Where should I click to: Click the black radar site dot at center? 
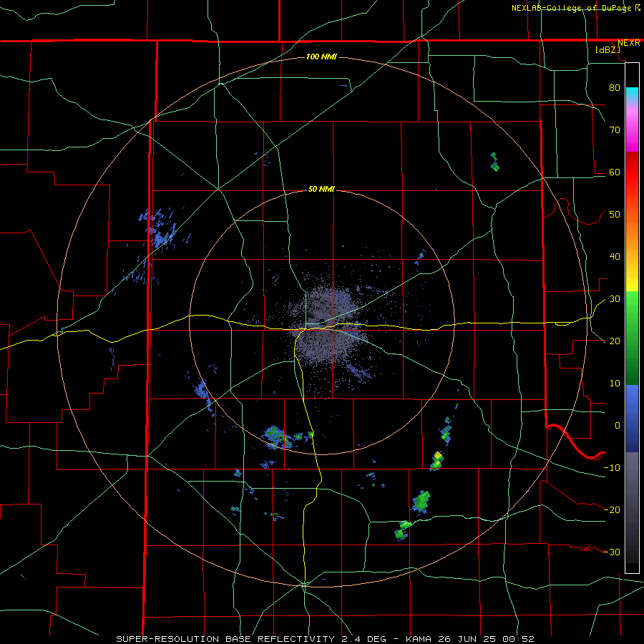click(321, 321)
